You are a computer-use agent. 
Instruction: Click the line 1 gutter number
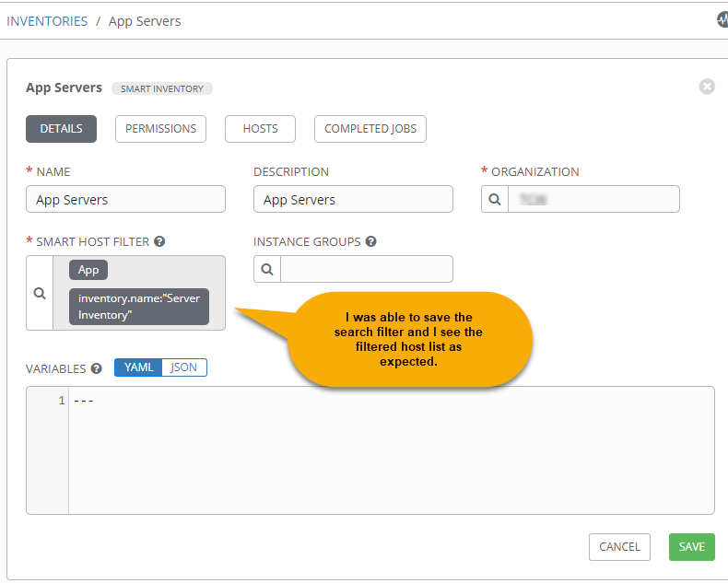pos(62,400)
